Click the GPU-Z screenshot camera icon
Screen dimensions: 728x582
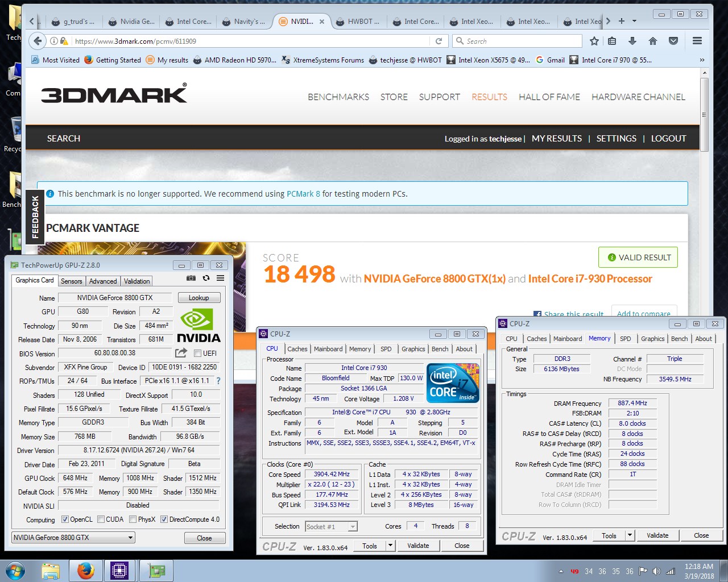191,278
